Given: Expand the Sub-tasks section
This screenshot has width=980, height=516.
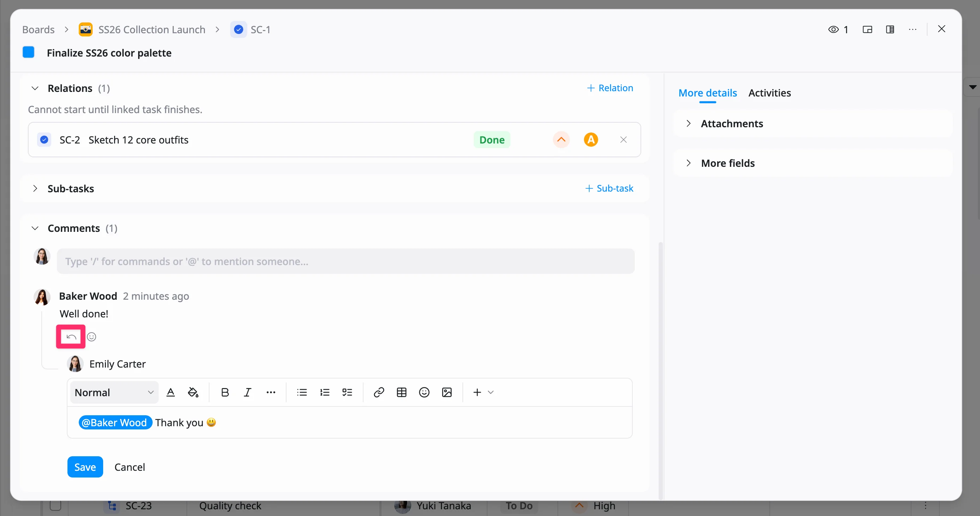Looking at the screenshot, I should pos(35,188).
